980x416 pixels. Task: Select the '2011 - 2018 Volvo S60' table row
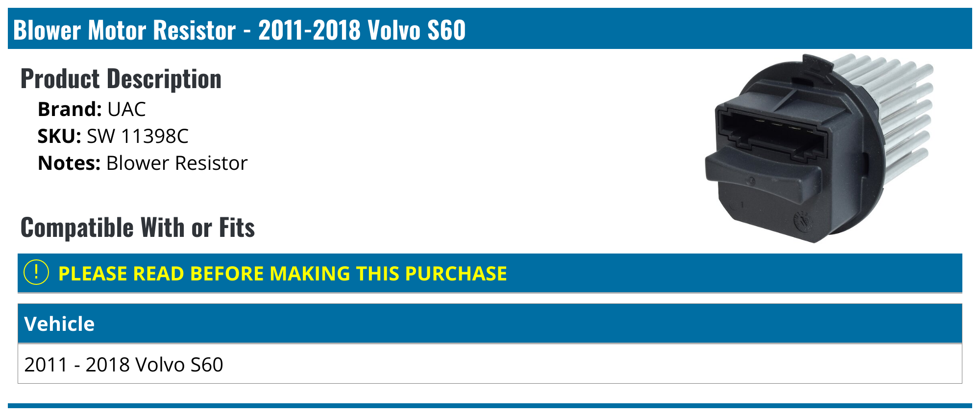[x=123, y=365]
